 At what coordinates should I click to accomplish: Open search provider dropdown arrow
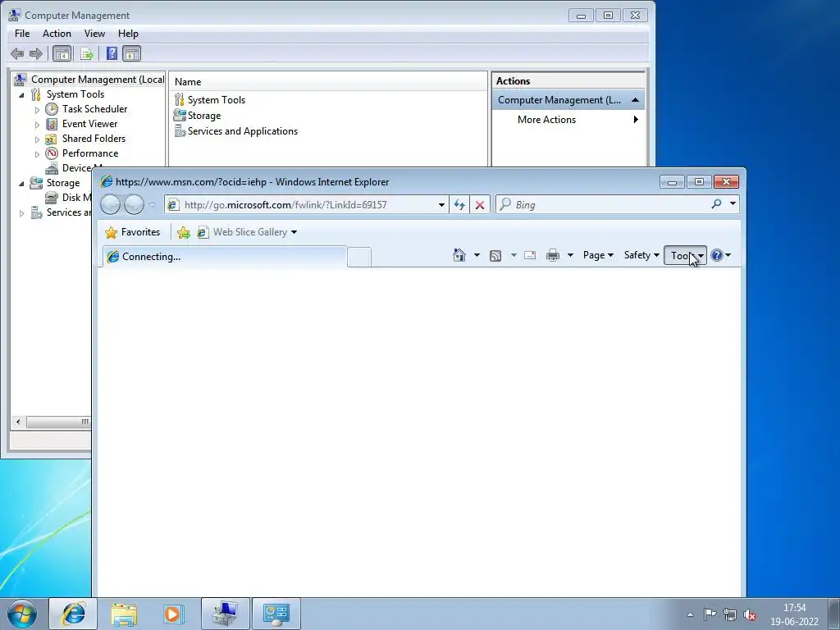[733, 204]
